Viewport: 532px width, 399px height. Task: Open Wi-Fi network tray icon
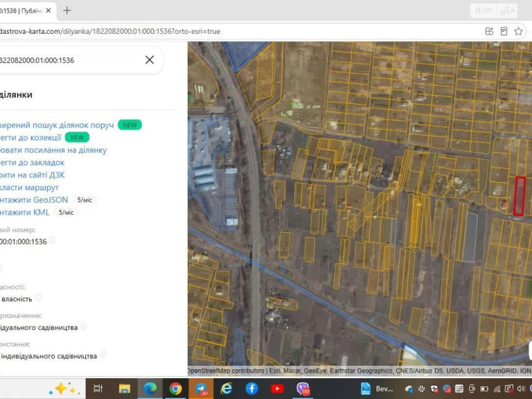coord(497,389)
